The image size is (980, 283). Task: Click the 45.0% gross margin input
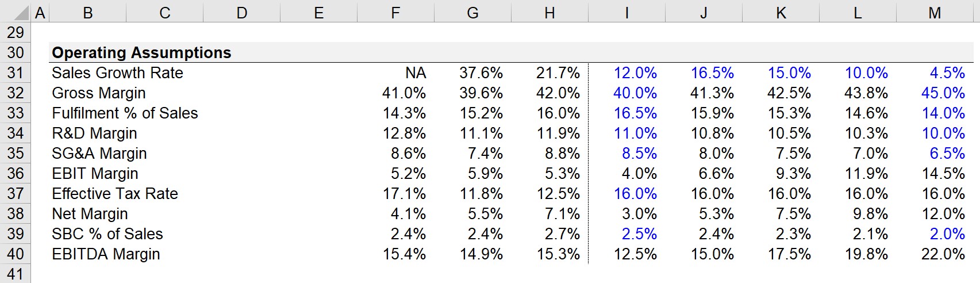click(x=943, y=93)
